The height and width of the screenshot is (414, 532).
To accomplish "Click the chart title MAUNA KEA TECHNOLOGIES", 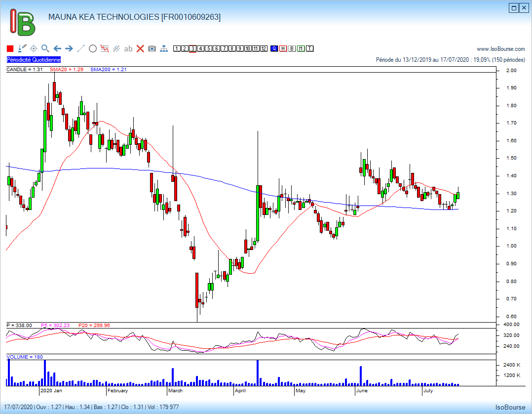I will 134,17.
